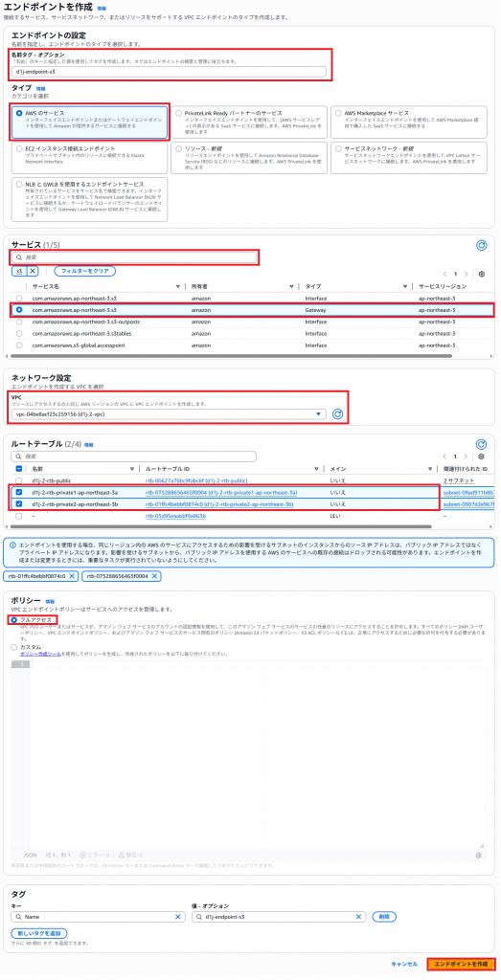
Task: Open services table settings gear
Action: pyautogui.click(x=482, y=274)
